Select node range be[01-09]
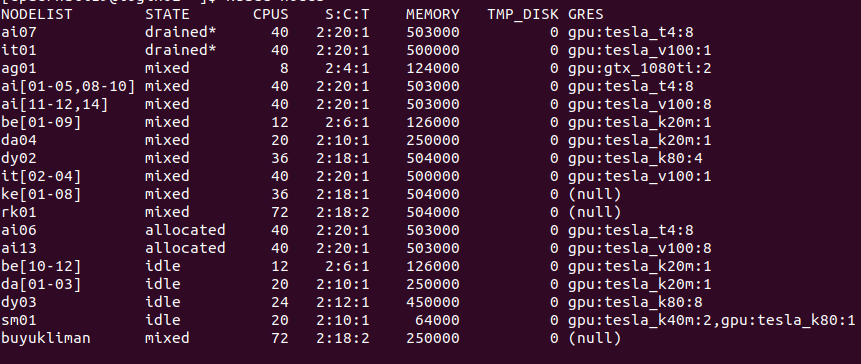 [x=41, y=122]
